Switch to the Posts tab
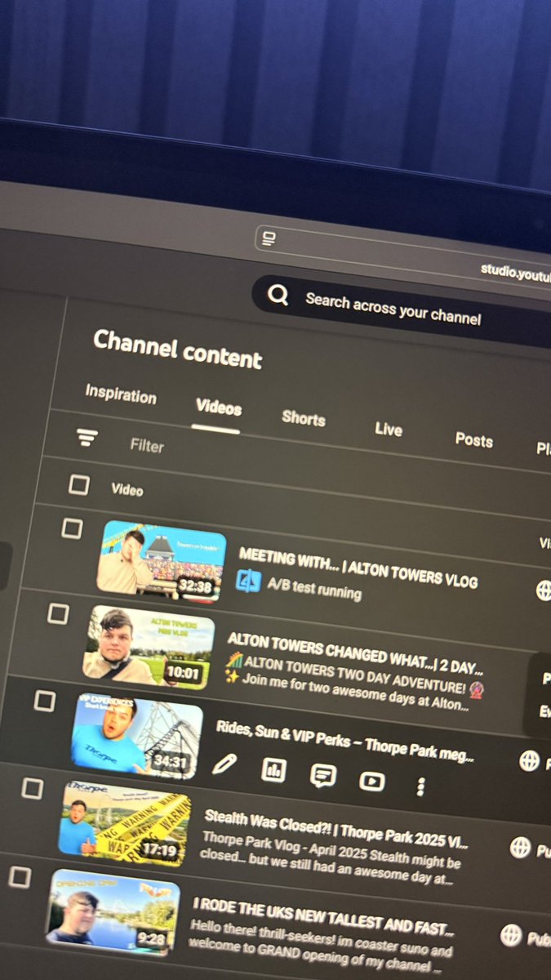The image size is (551, 980). tap(474, 439)
